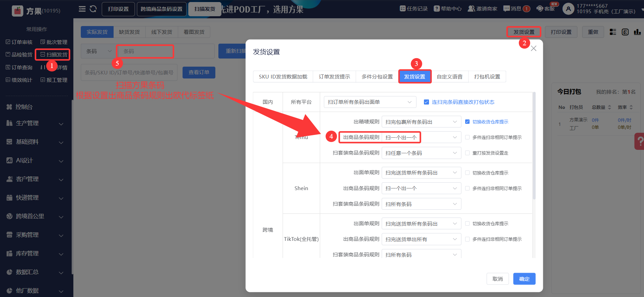This screenshot has height=297, width=644.
Task: Focus the 条码/SKU ID/订单号 search field
Action: click(129, 72)
